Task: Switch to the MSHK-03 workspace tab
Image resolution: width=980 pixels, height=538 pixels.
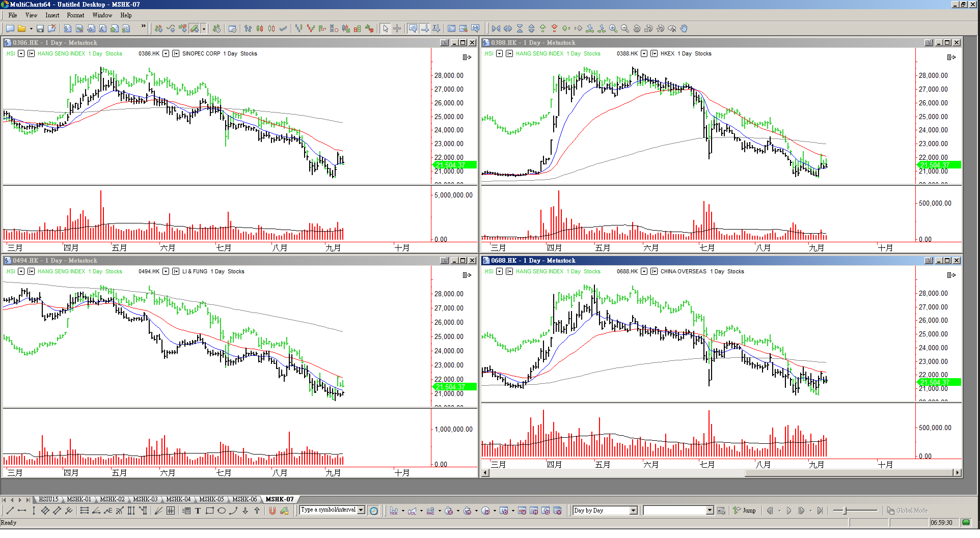Action: coord(145,499)
